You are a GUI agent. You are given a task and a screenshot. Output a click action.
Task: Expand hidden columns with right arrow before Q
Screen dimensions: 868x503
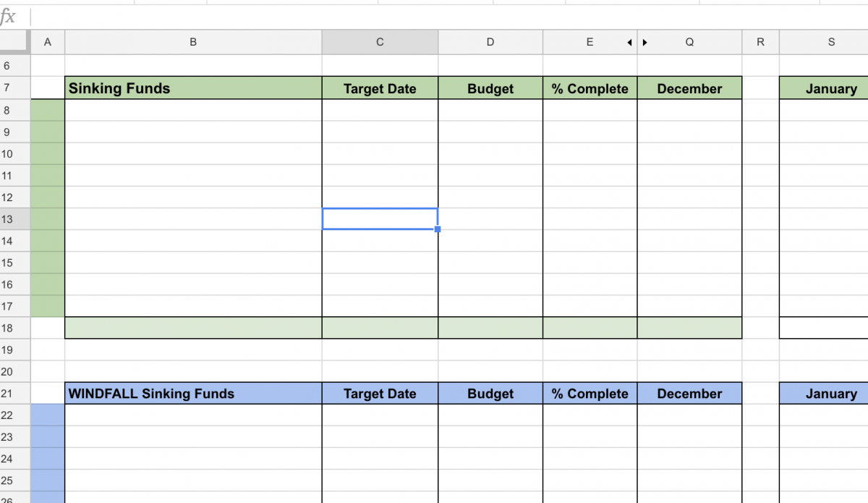tap(645, 43)
